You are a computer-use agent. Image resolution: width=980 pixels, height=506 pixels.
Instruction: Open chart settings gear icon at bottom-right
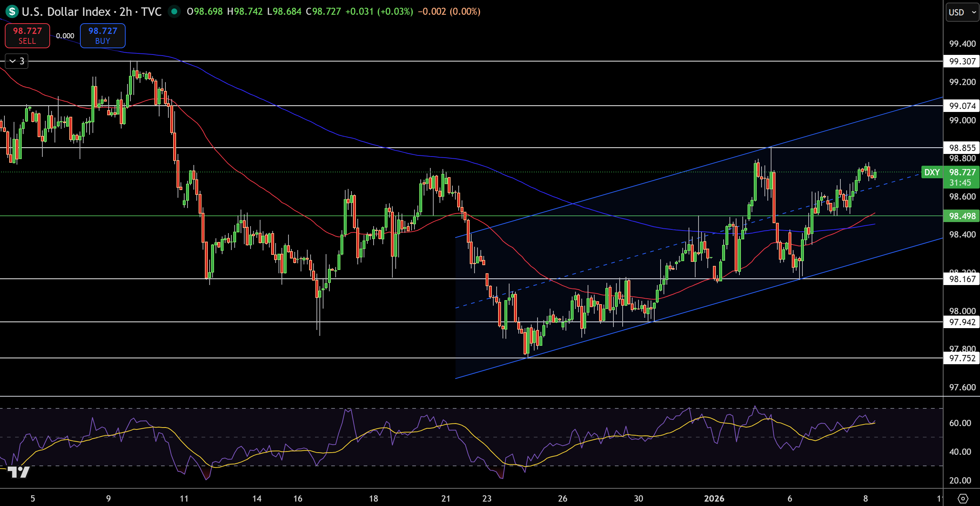pyautogui.click(x=963, y=498)
